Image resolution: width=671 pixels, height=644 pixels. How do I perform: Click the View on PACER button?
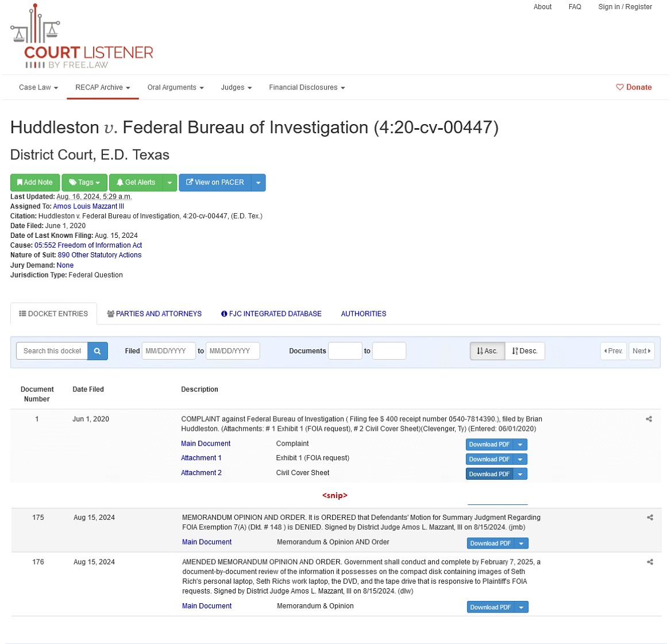(215, 182)
